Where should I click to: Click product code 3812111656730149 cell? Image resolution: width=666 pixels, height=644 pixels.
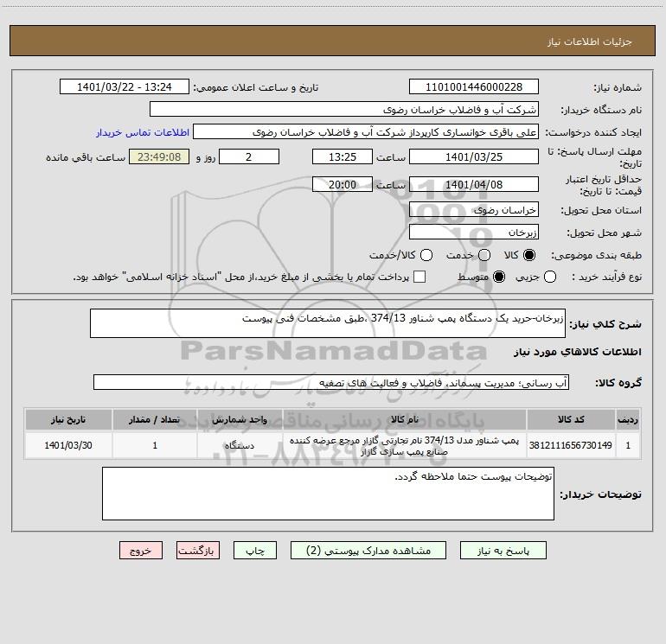click(x=571, y=445)
